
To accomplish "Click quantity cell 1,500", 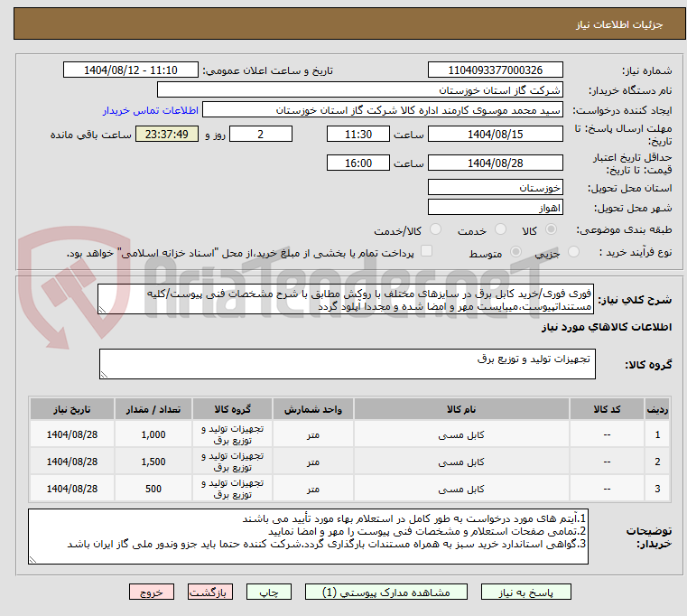I will point(153,462).
